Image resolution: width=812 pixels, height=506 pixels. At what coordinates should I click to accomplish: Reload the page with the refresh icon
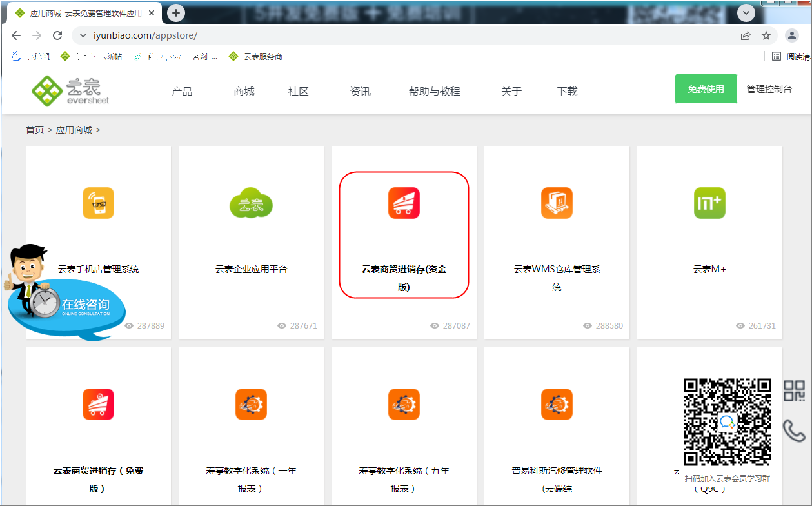click(x=57, y=35)
